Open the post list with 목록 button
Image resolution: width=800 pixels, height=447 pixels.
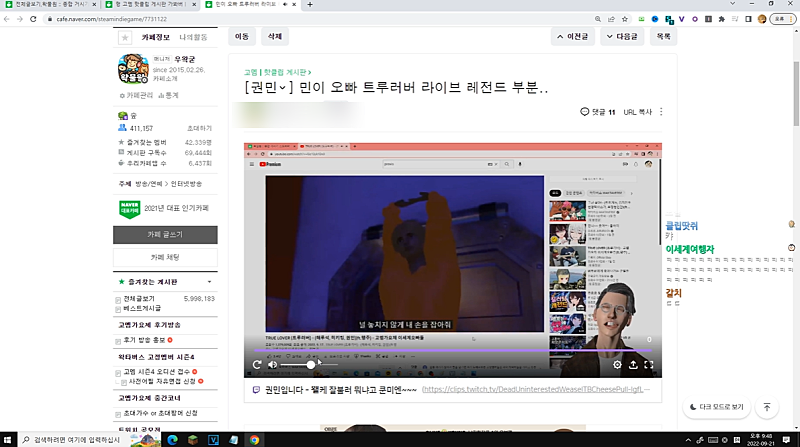663,37
